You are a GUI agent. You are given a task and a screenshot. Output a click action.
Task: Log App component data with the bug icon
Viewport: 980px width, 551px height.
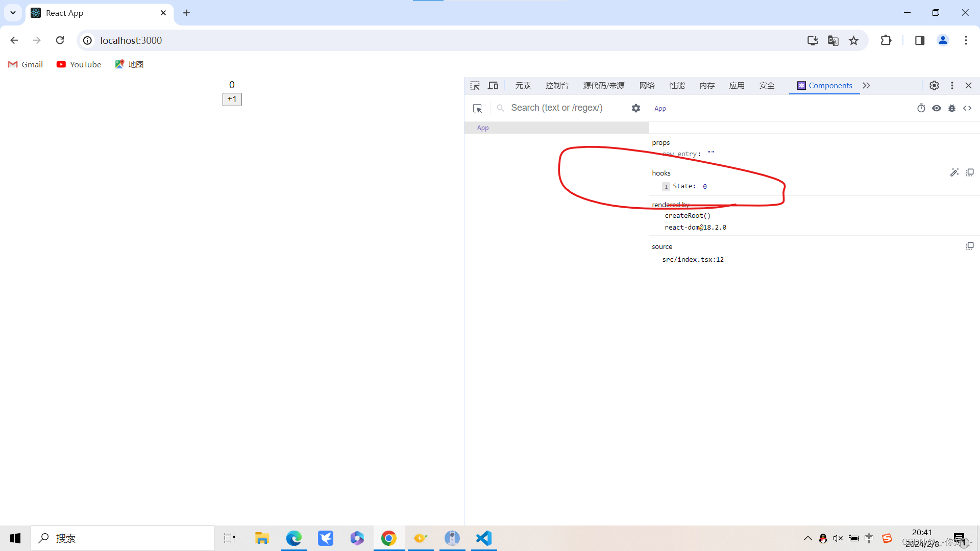952,108
